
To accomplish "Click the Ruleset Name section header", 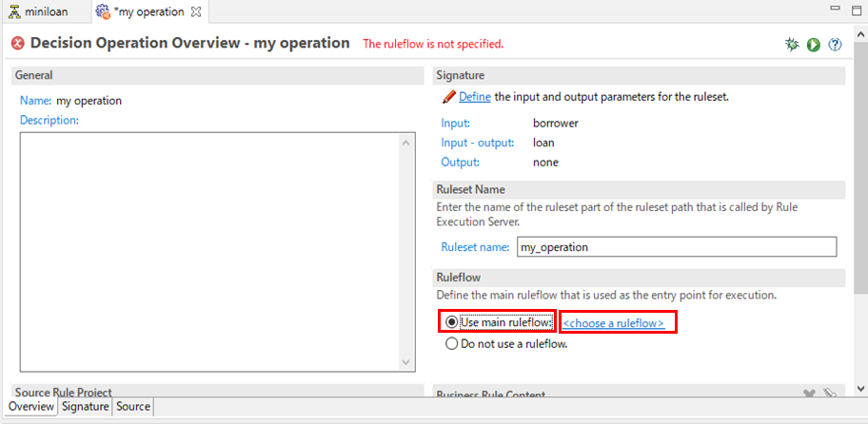I will pos(639,189).
